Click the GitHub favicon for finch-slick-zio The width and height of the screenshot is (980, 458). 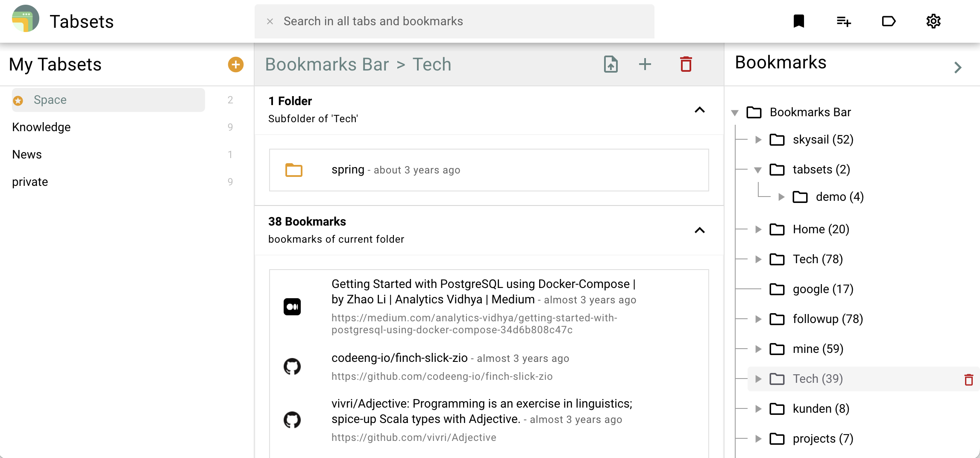[x=292, y=367]
